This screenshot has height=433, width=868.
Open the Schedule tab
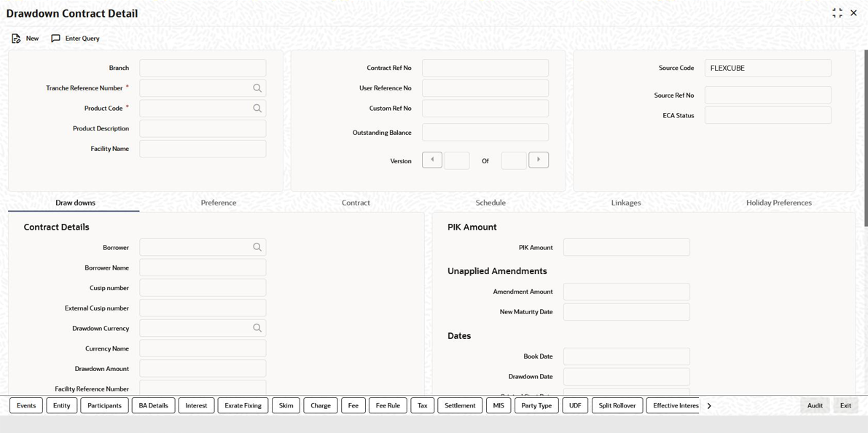click(490, 203)
